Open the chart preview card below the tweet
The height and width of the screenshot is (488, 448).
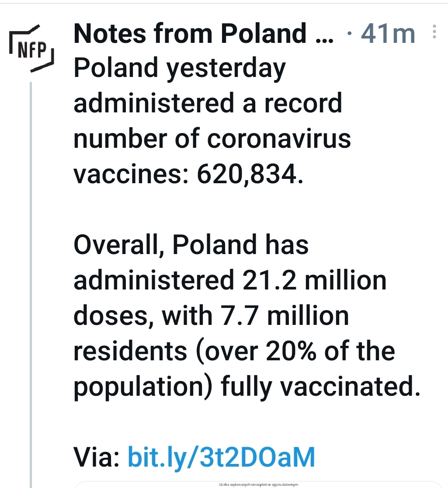coord(258,485)
